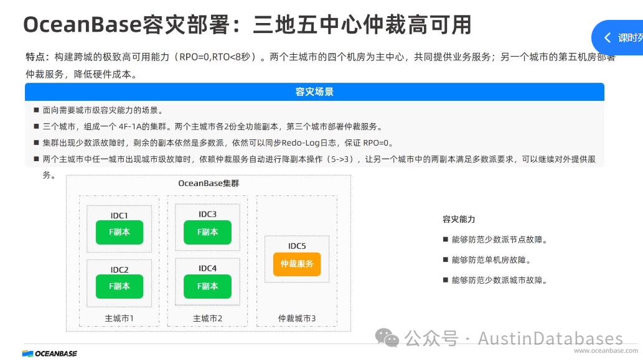Click the OceanBase集群 diagram title
This screenshot has width=643, height=364.
coord(209,183)
